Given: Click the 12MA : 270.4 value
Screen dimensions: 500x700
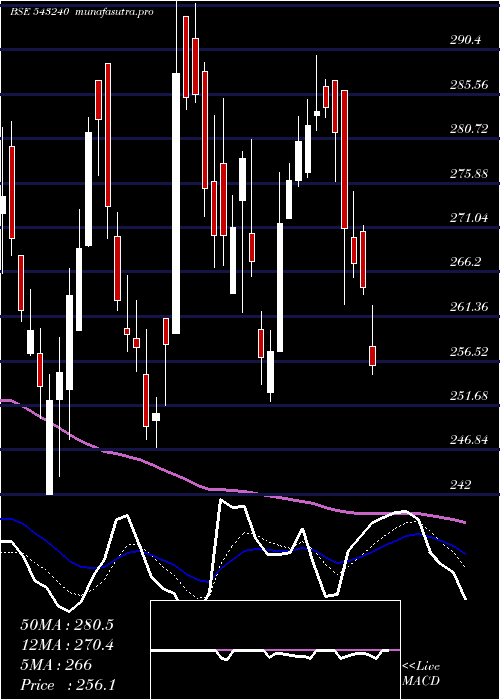Looking at the screenshot, I should [67, 645].
